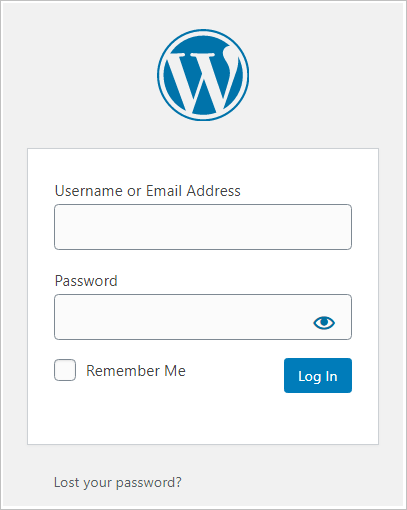Enable staying signed in with Remember Me
407x510 pixels.
pos(65,370)
